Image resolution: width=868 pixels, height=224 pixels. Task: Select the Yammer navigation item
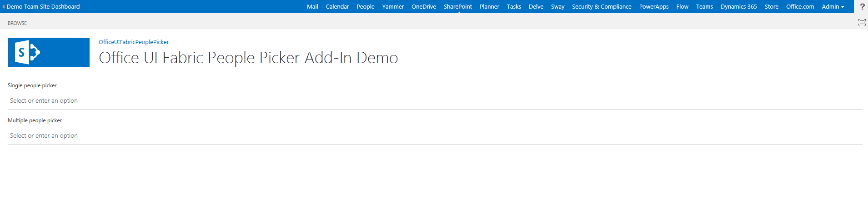[x=393, y=6]
